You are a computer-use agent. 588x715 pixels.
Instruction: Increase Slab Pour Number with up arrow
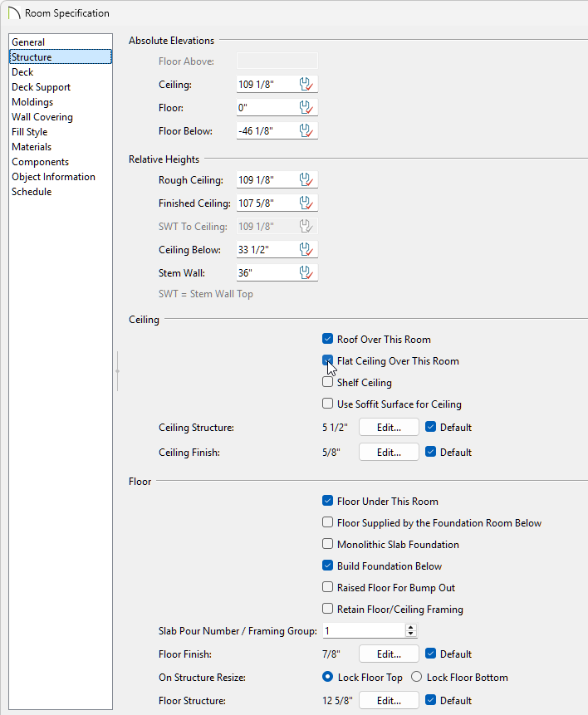(410, 628)
